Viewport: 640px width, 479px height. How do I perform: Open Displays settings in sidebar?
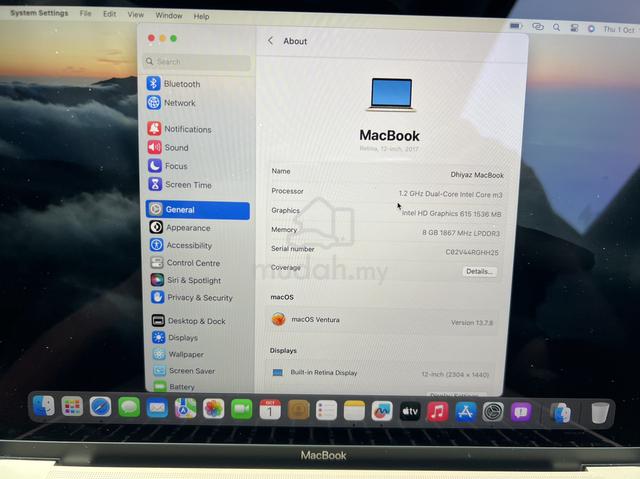point(176,338)
